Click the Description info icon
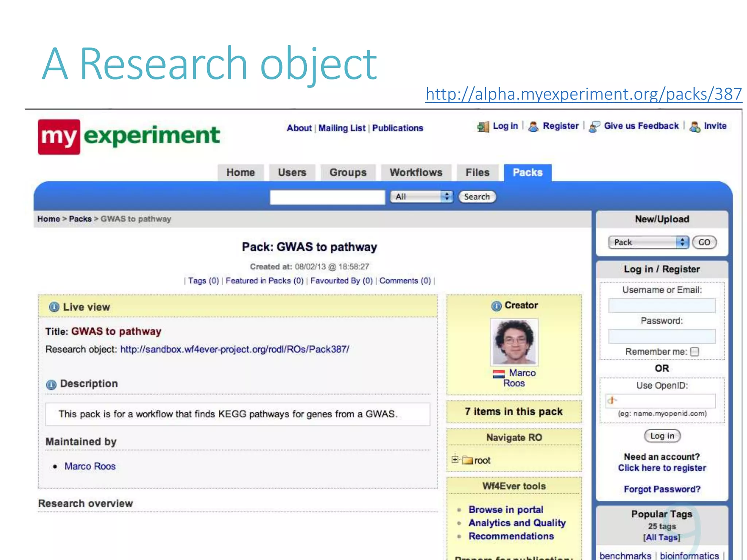Viewport: 747px width, 560px height. (x=51, y=385)
